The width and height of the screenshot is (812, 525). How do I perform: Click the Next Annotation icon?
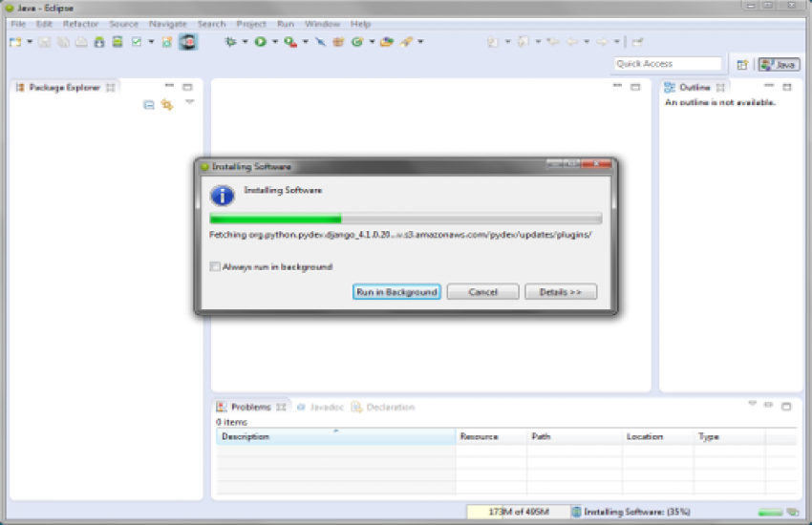[493, 42]
